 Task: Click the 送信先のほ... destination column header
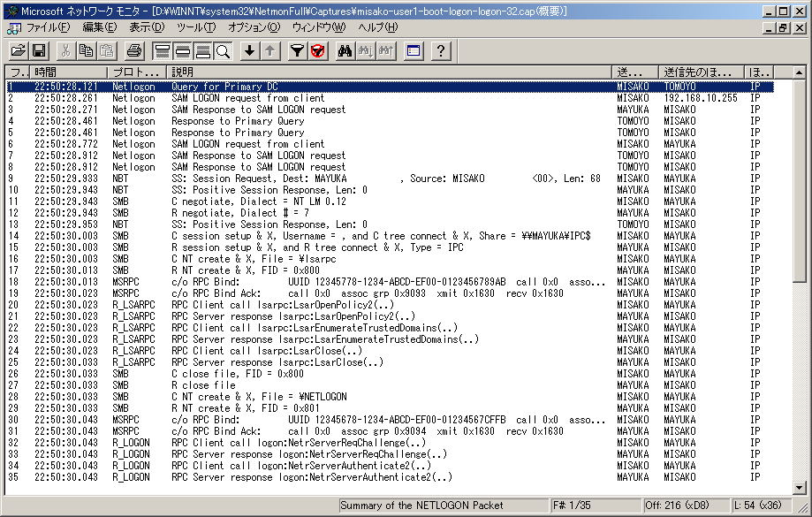click(702, 72)
